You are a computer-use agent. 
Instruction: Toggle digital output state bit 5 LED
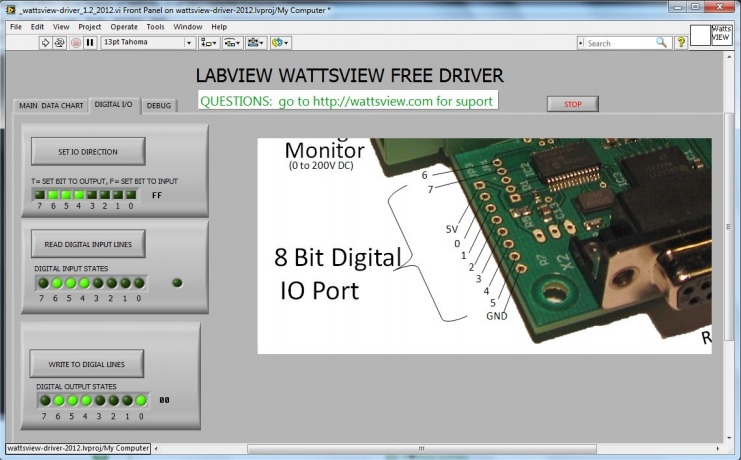coord(72,400)
